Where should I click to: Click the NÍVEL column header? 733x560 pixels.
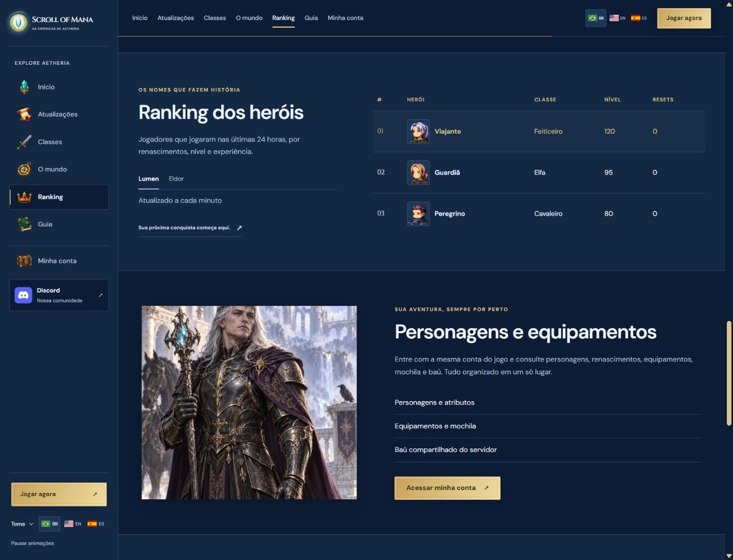(613, 100)
